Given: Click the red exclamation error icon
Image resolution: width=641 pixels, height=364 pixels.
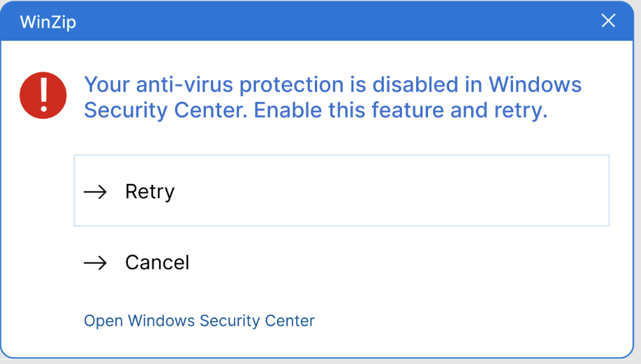Looking at the screenshot, I should pyautogui.click(x=43, y=96).
